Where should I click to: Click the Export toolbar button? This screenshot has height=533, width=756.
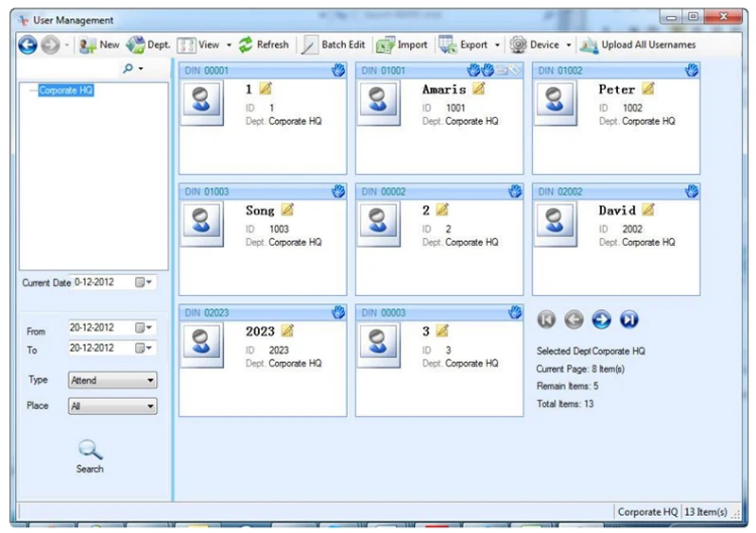463,44
